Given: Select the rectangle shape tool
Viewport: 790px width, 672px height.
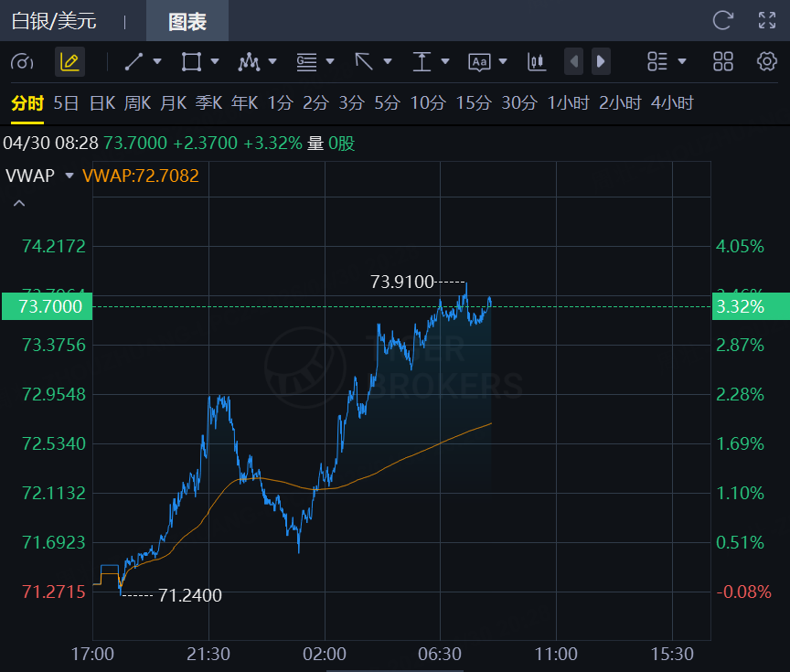Looking at the screenshot, I should [191, 61].
